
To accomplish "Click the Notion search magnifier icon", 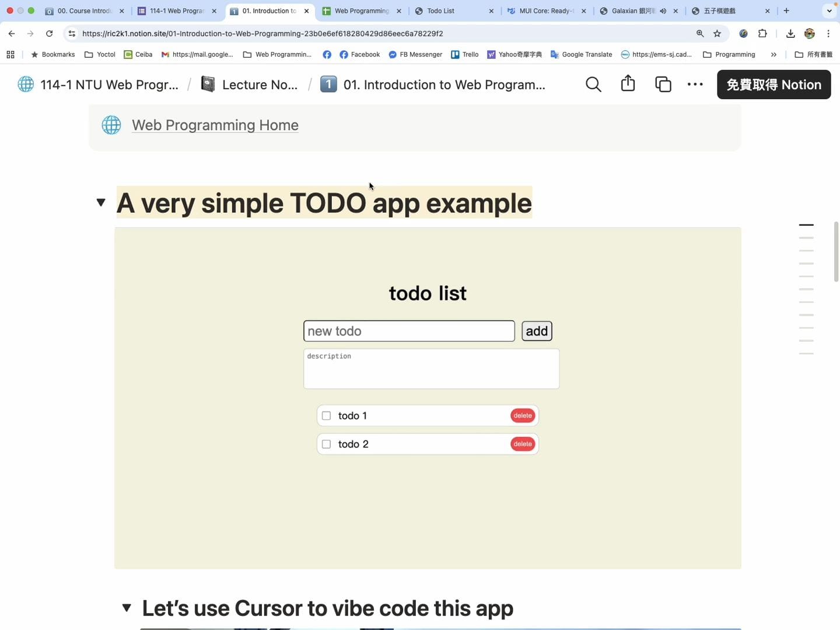I will [593, 85].
